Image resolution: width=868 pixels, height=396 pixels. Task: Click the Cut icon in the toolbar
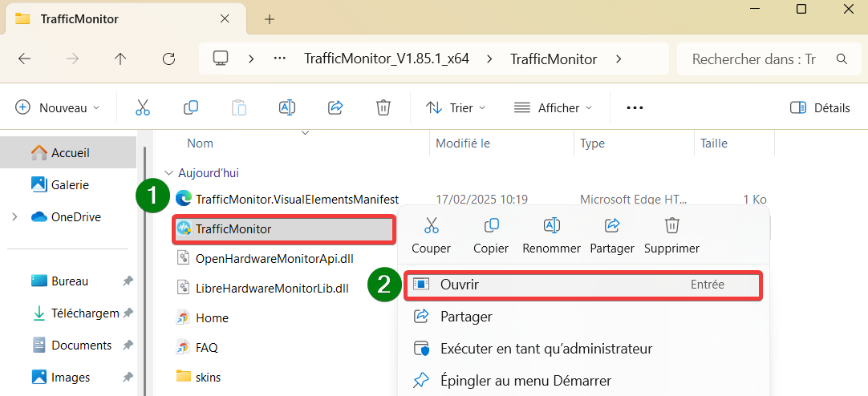[x=143, y=107]
